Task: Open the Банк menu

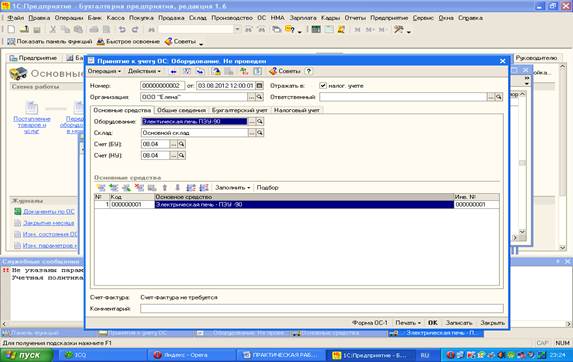Action: (x=95, y=18)
